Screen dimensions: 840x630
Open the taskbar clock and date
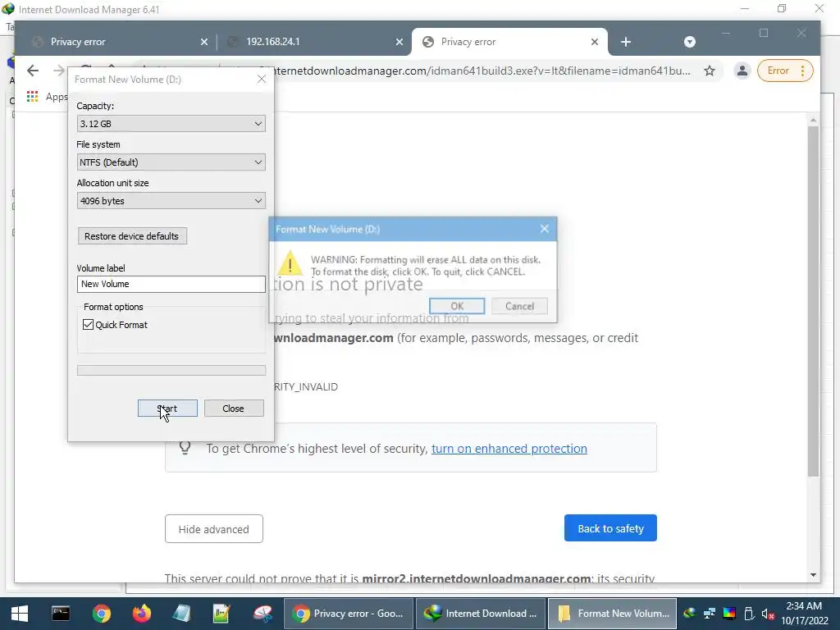click(x=804, y=614)
